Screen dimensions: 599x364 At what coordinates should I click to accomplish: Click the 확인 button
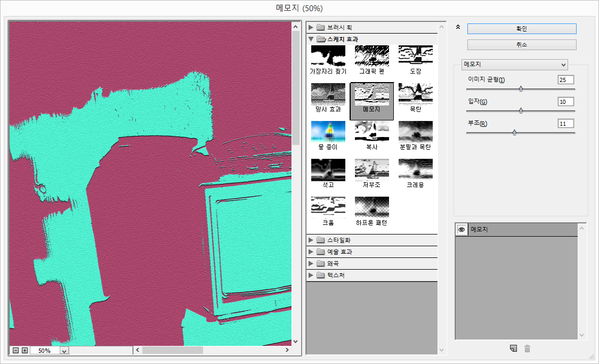pyautogui.click(x=521, y=29)
